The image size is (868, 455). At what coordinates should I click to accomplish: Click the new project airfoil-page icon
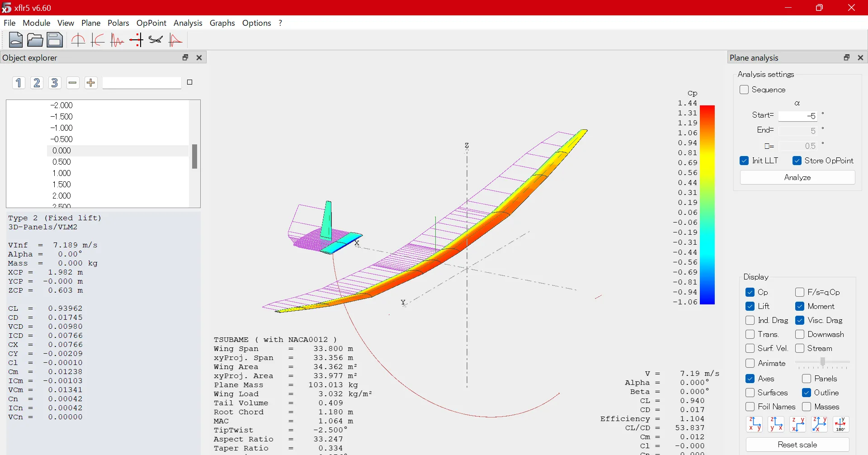[x=16, y=40]
